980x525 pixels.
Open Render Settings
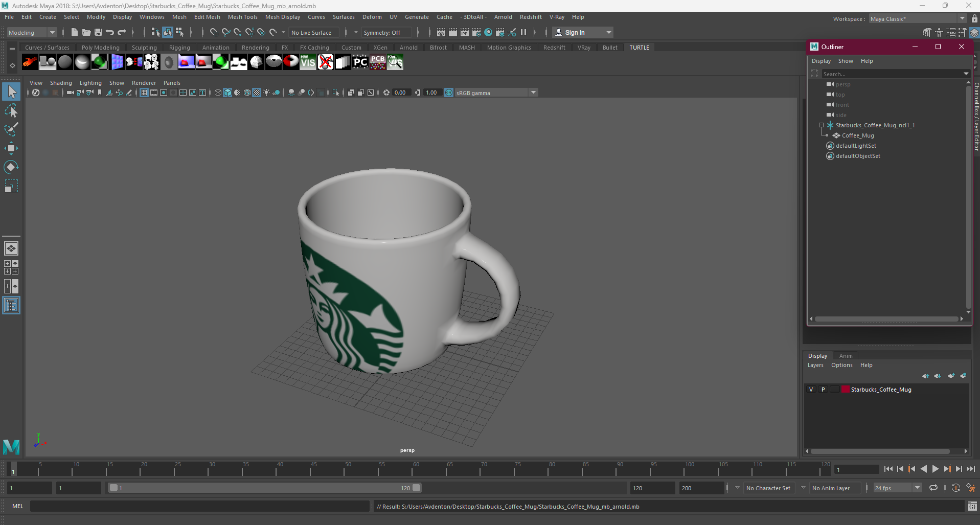click(476, 32)
